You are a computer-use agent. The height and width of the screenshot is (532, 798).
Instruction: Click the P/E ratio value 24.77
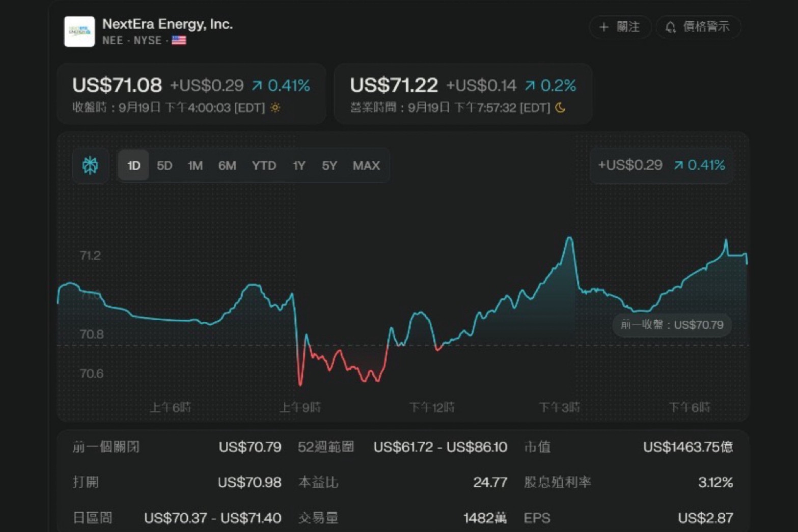[x=490, y=482]
